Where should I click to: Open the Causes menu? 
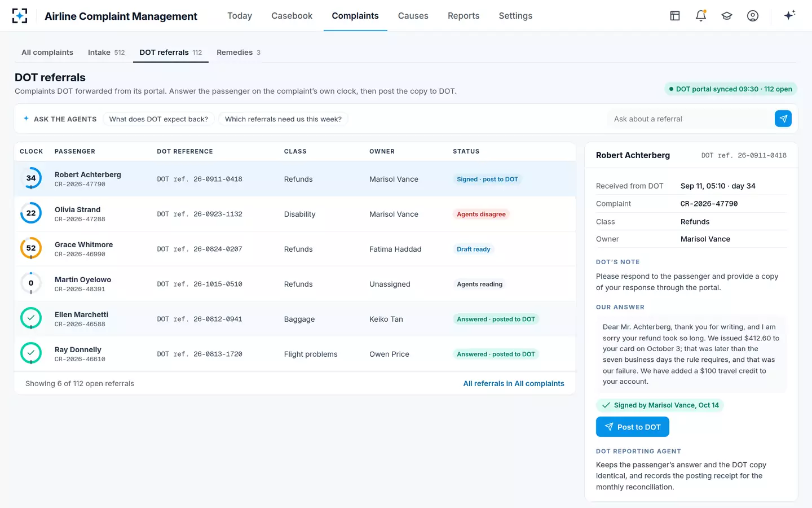click(413, 16)
